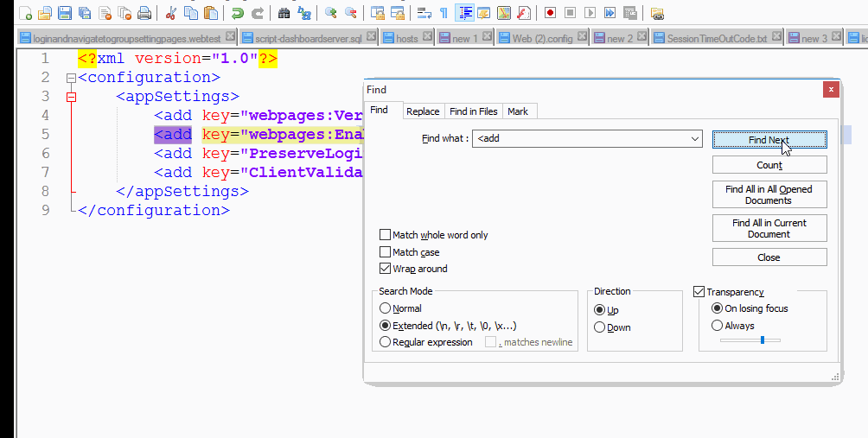Collapse the configuration node fold marker
The height and width of the screenshot is (438, 868).
click(71, 79)
